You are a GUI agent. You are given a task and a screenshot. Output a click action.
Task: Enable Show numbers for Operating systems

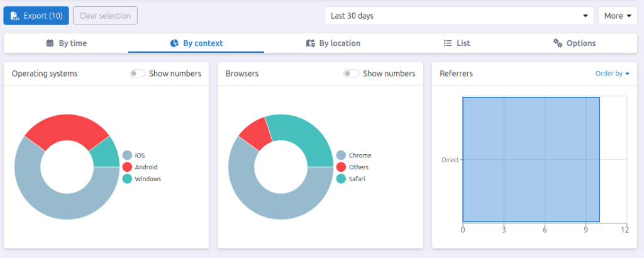(x=137, y=74)
